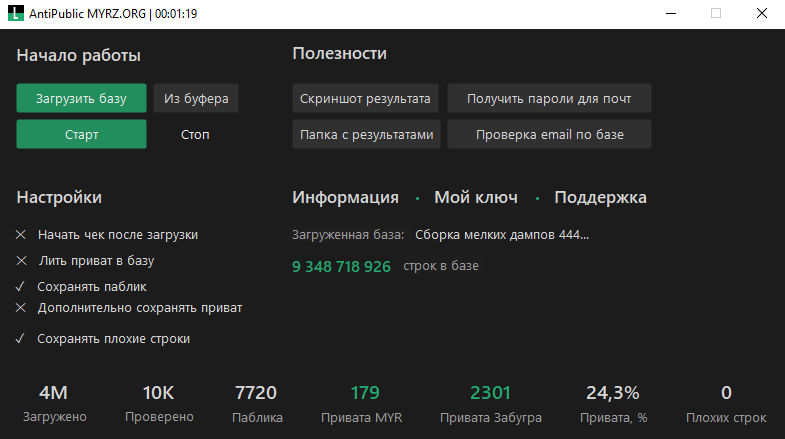Click the 9 348 718 926 row count
Screen dimensions: 785x439
point(341,266)
